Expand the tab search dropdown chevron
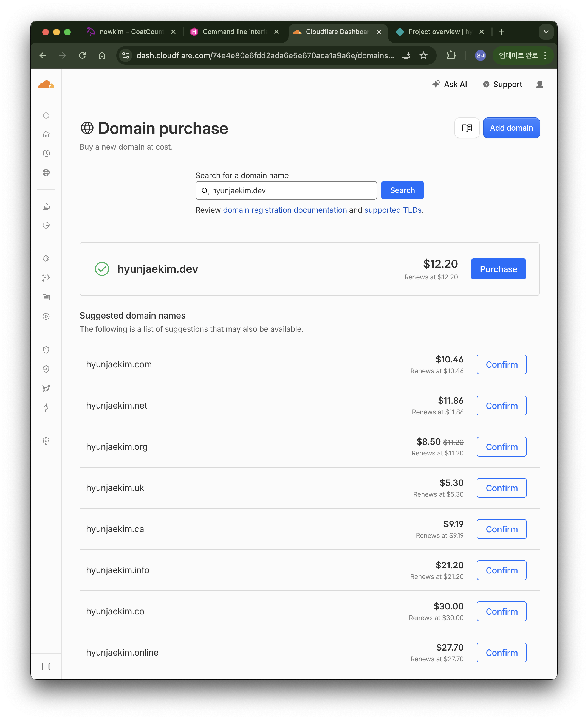588x720 pixels. click(x=546, y=32)
